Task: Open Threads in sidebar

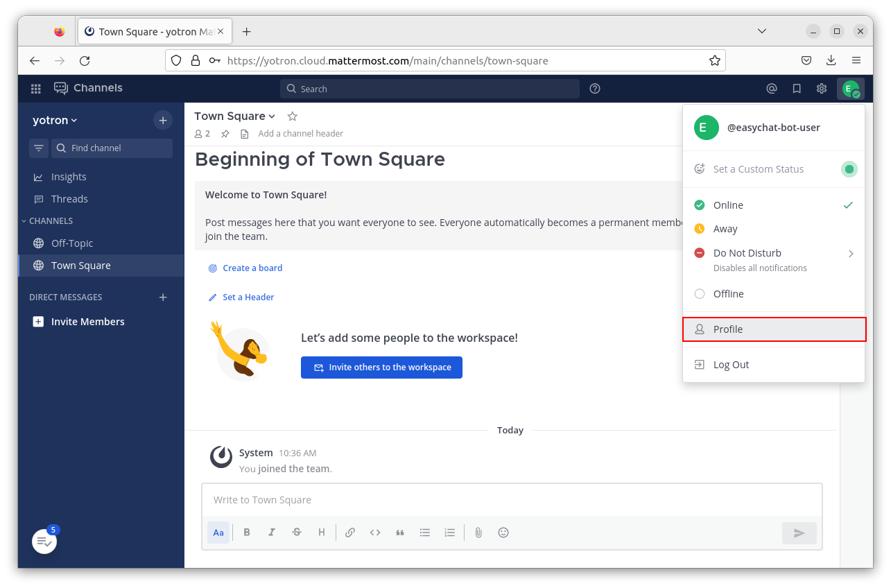Action: (101, 199)
